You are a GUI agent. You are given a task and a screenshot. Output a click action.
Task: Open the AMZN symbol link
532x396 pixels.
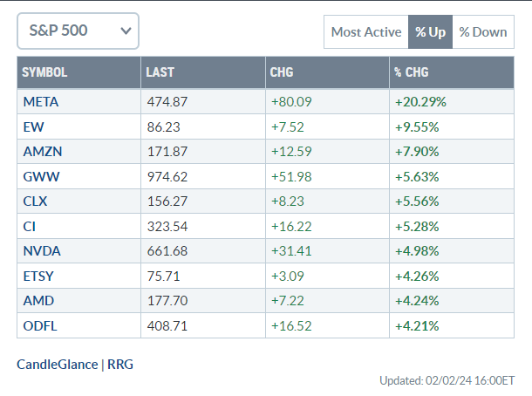(42, 151)
